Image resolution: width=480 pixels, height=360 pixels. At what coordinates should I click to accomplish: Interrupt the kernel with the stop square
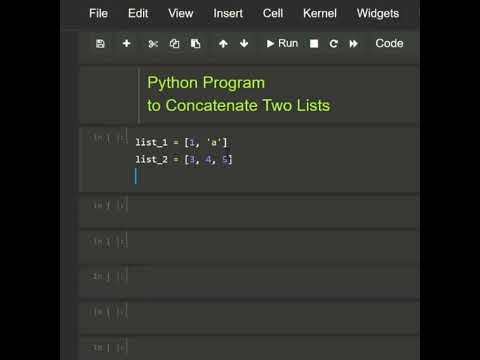(314, 44)
